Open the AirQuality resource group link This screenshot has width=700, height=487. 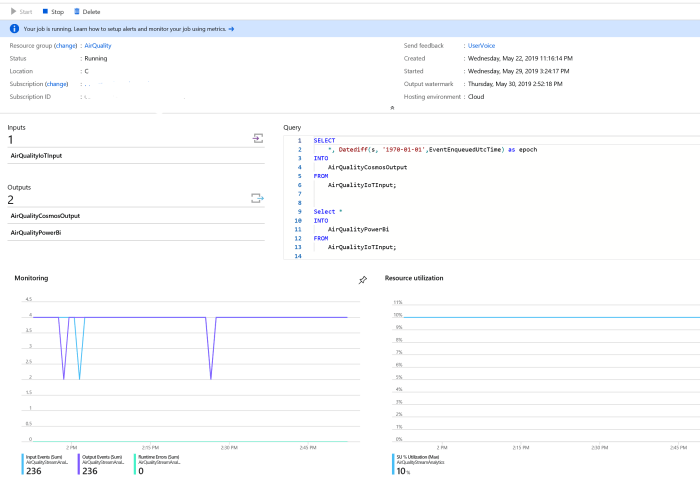click(98, 46)
